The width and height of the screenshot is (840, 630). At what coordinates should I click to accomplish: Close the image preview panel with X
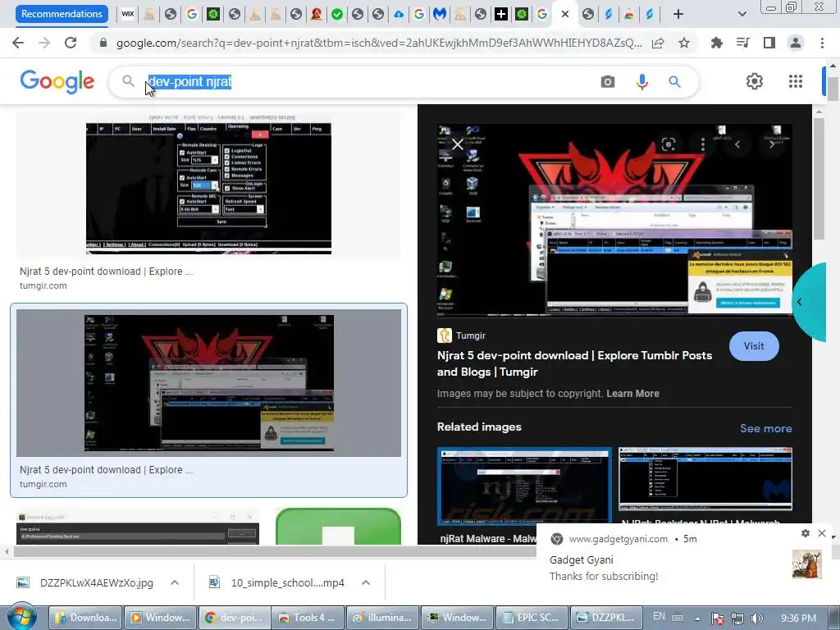click(x=458, y=144)
